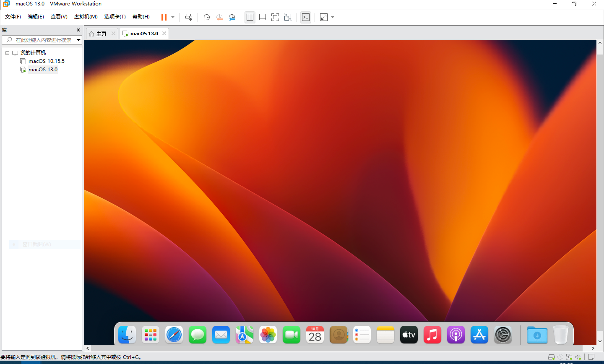
Task: Select macOS 10.15.5 in library
Action: [x=46, y=61]
